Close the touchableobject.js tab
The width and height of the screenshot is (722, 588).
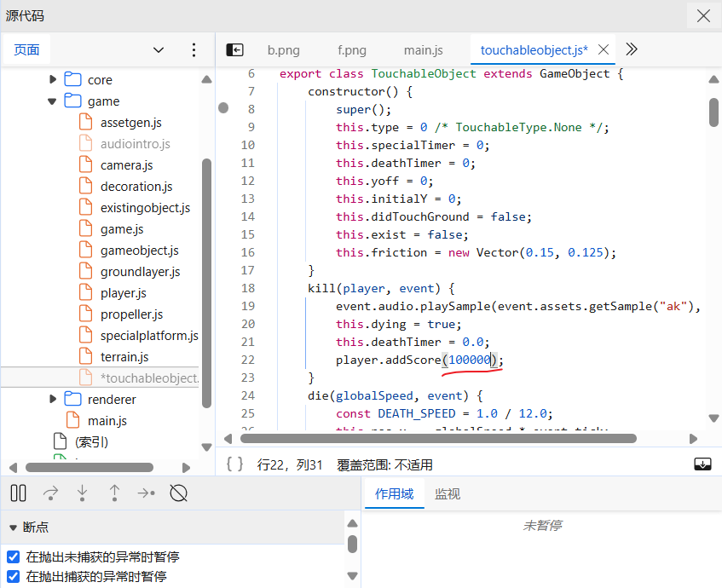click(x=604, y=49)
